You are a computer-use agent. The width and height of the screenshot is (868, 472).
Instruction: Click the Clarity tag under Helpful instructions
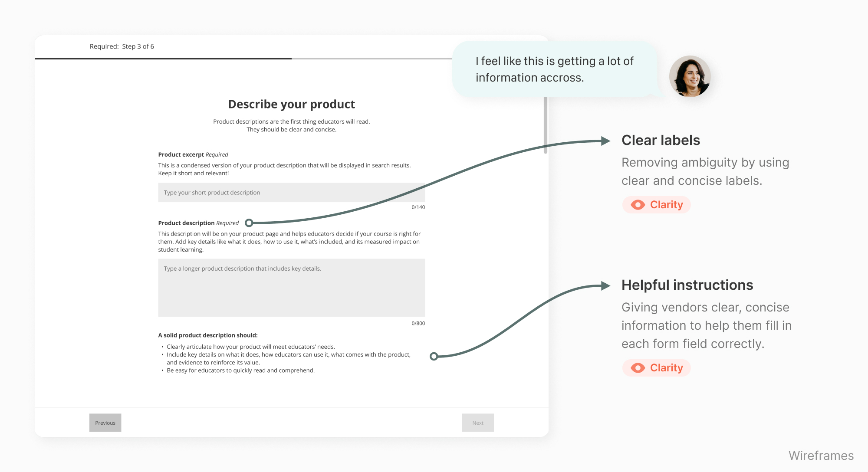point(656,368)
